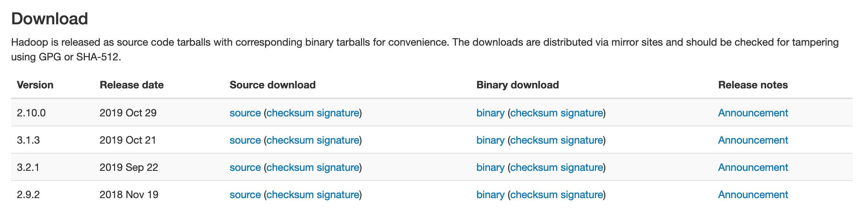View the 2.10.0 release Announcement
This screenshot has height=218, width=868.
pyautogui.click(x=753, y=113)
